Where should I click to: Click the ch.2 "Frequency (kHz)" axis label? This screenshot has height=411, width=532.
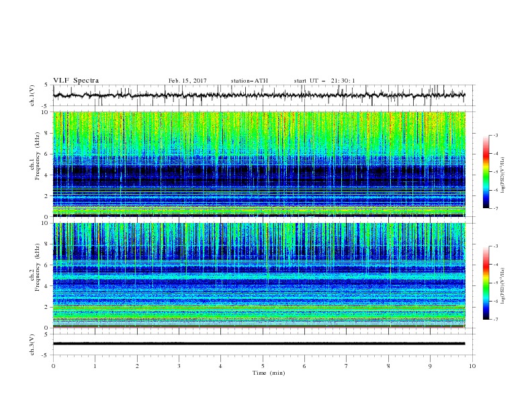pyautogui.click(x=38, y=267)
